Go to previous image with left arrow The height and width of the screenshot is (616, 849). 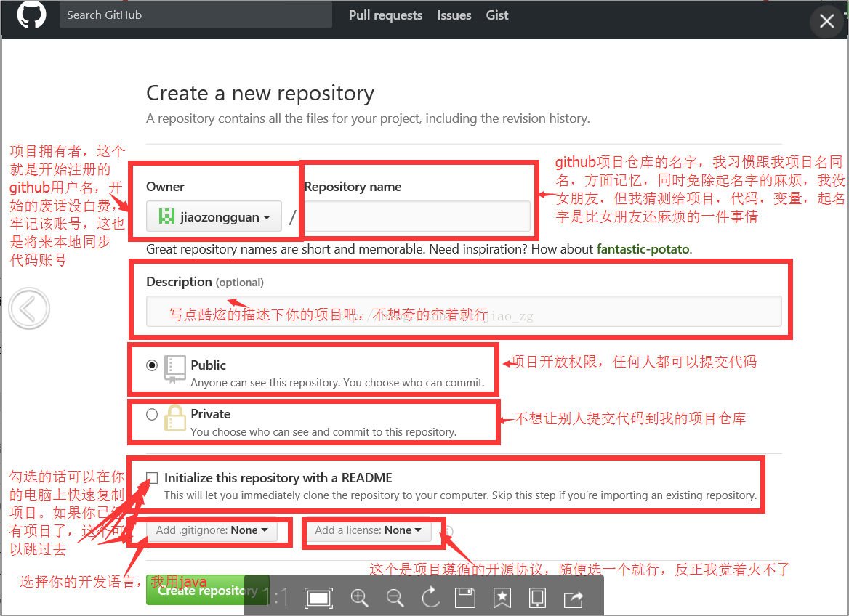pos(28,309)
